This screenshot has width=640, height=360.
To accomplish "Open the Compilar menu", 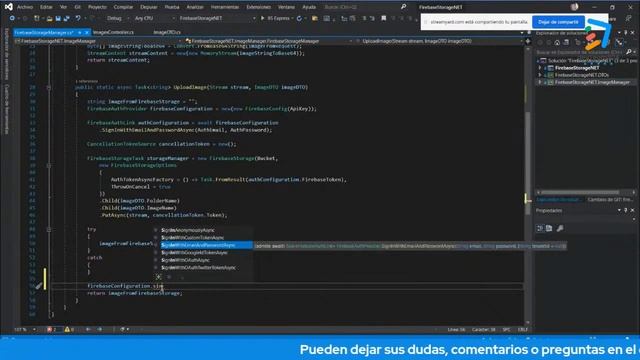I will [123, 7].
